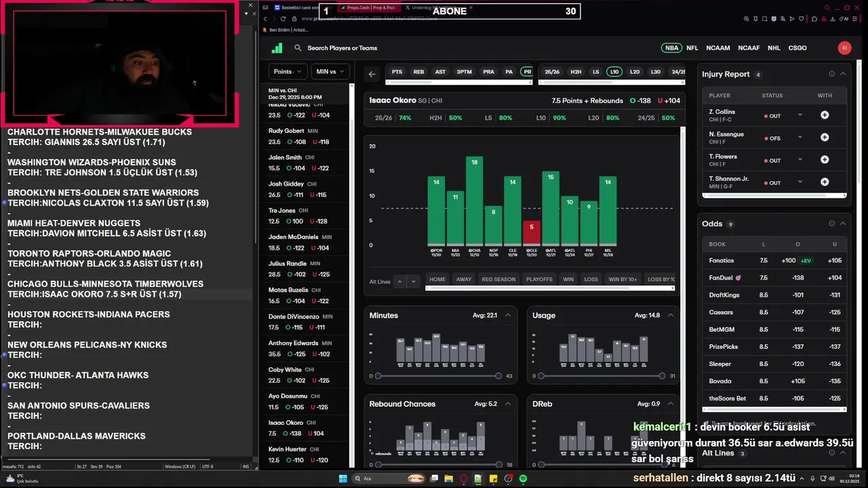
Task: Adjust the Usage range slider right handle
Action: click(662, 375)
